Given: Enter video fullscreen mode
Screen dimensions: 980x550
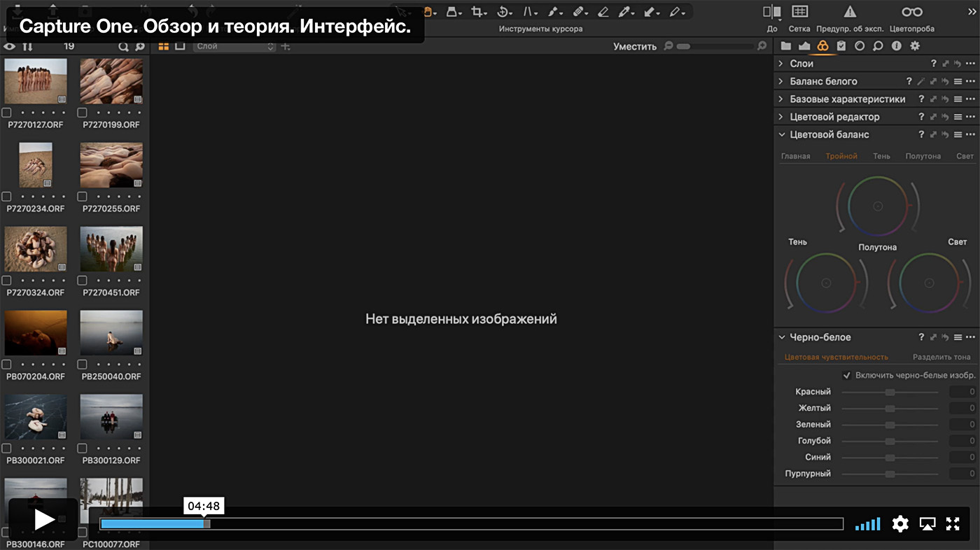Looking at the screenshot, I should tap(953, 523).
